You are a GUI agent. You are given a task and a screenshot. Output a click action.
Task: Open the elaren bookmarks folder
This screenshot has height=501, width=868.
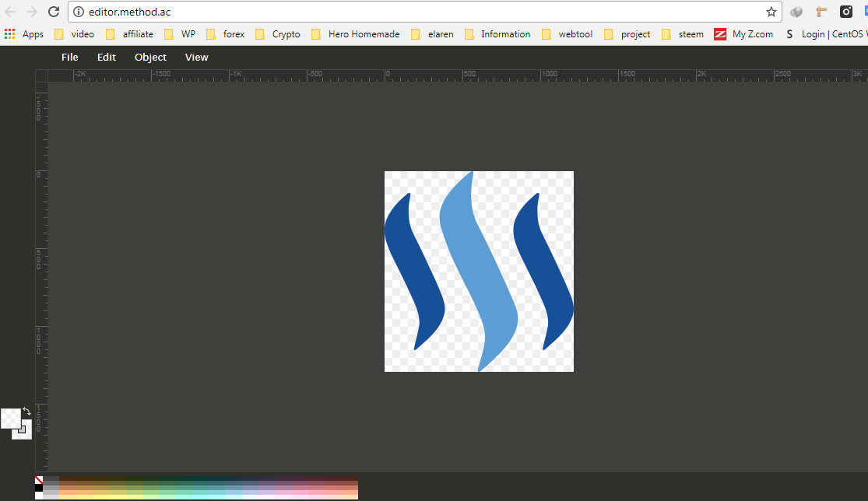[x=432, y=34]
